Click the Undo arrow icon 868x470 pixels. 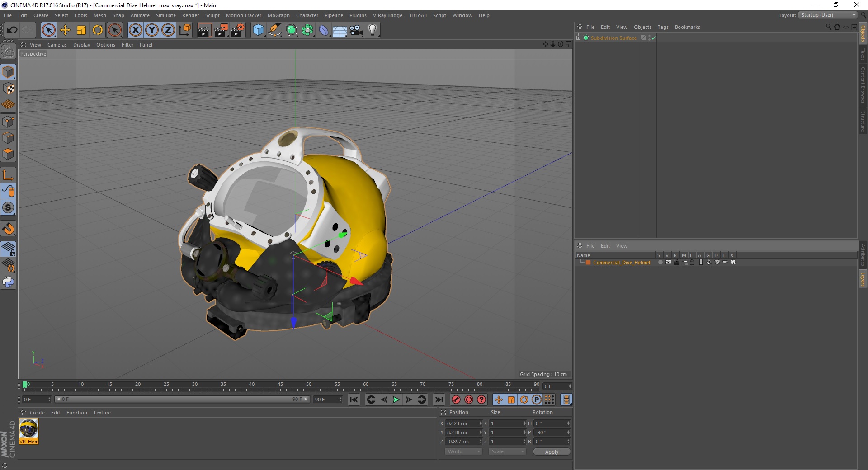[12, 30]
